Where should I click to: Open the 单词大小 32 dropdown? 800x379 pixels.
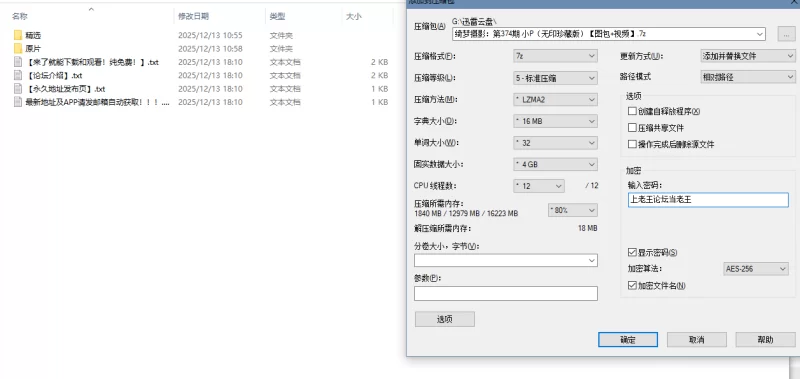coord(555,143)
